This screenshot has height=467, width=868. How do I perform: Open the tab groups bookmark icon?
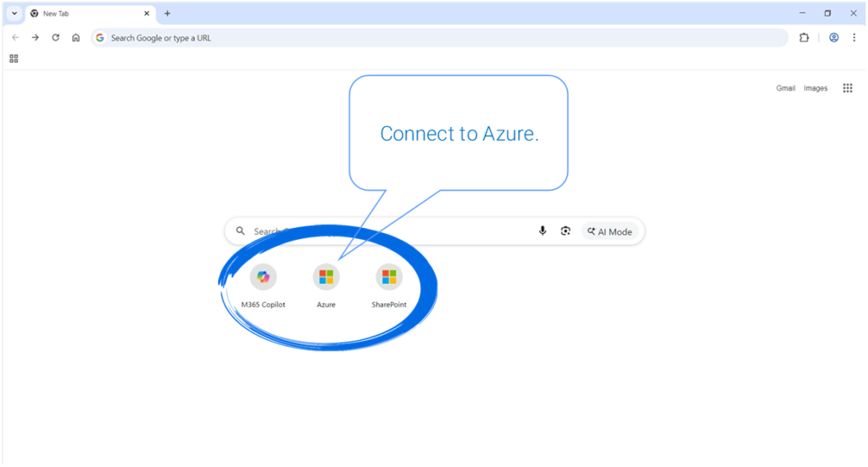coord(14,58)
